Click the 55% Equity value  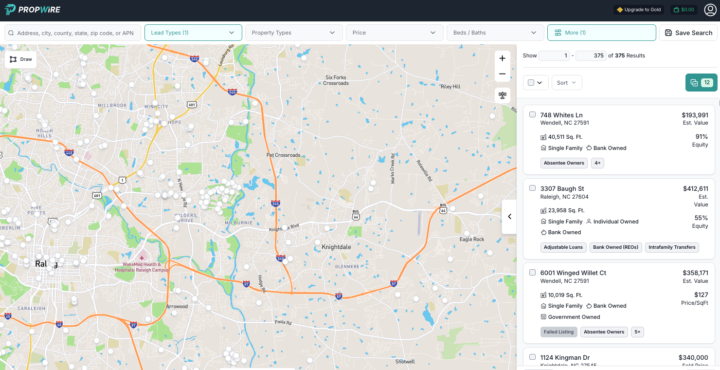(701, 218)
